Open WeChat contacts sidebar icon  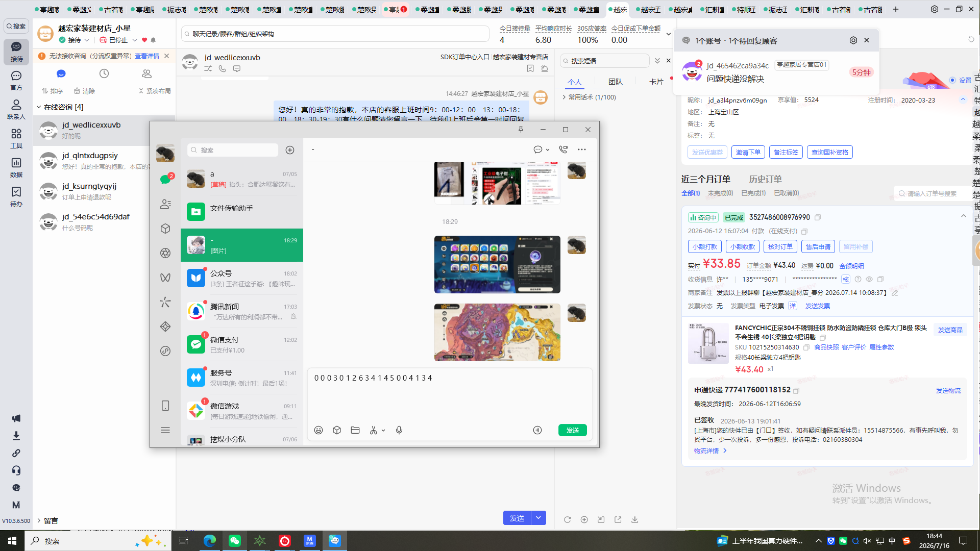165,204
